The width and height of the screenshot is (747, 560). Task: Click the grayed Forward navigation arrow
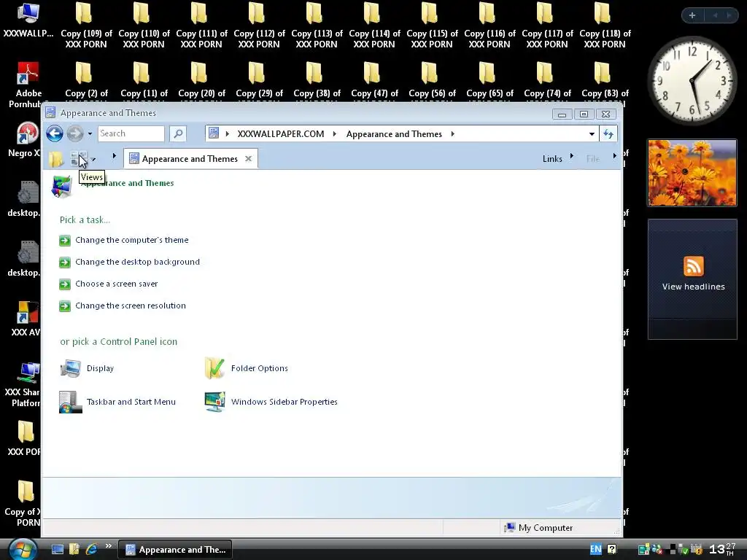75,134
